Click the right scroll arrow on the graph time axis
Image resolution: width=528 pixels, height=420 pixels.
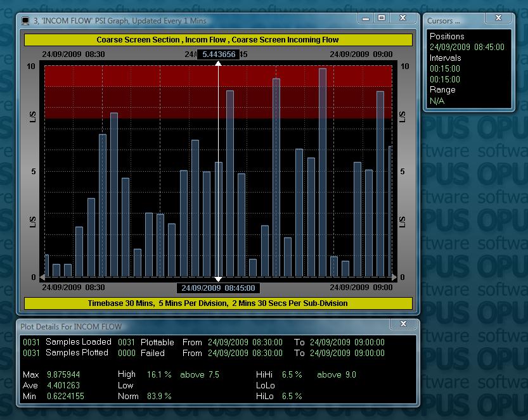[x=394, y=277]
